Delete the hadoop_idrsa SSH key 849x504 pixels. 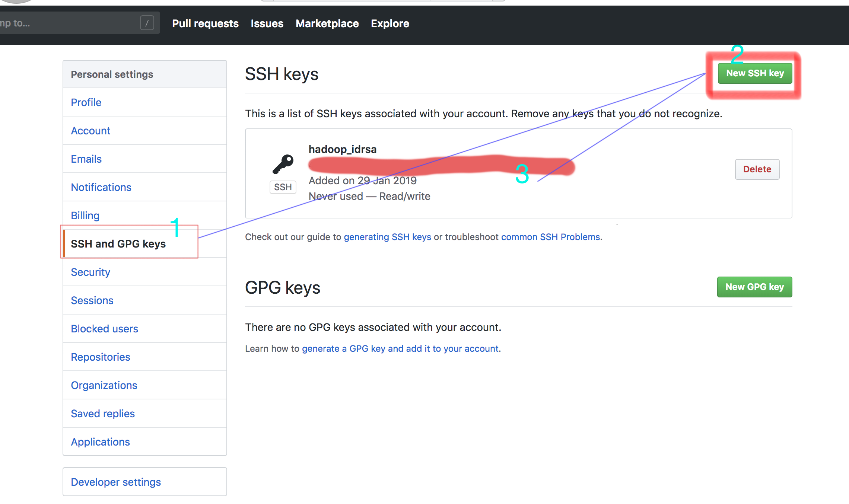coord(757,169)
